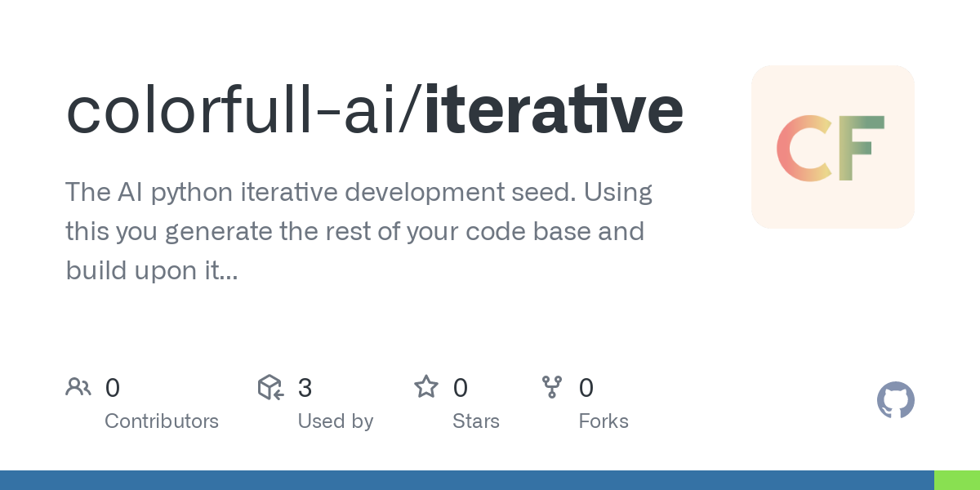Click the 'colorfull-ai' owner name
The width and height of the screenshot is (980, 490).
pyautogui.click(x=232, y=111)
